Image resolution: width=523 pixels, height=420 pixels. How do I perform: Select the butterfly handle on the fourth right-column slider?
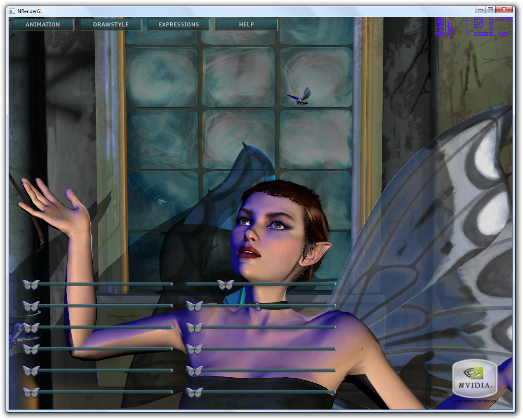[195, 349]
